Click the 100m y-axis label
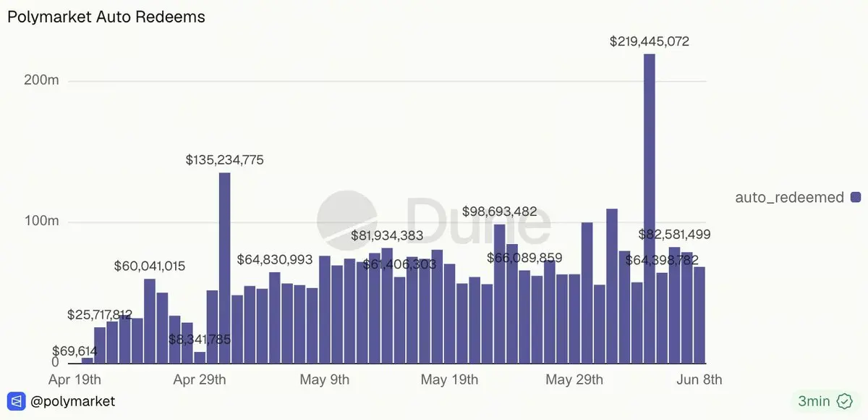The height and width of the screenshot is (420, 868). click(x=42, y=222)
